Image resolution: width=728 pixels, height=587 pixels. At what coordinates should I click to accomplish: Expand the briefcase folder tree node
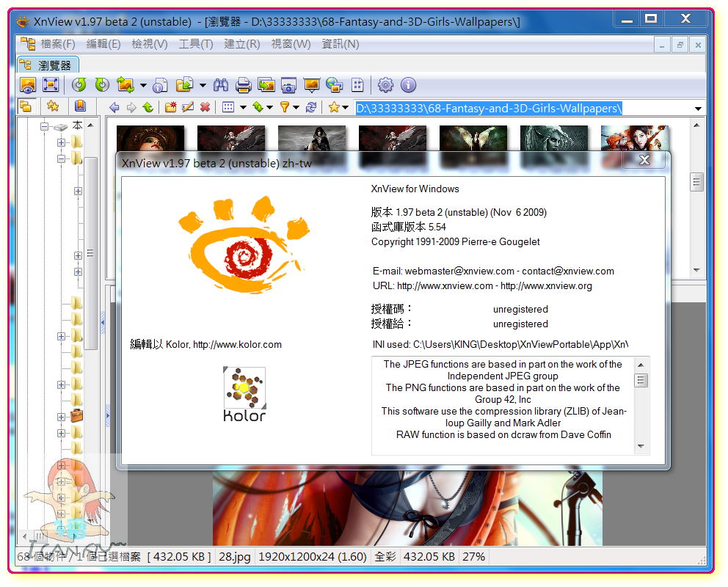coord(61,417)
